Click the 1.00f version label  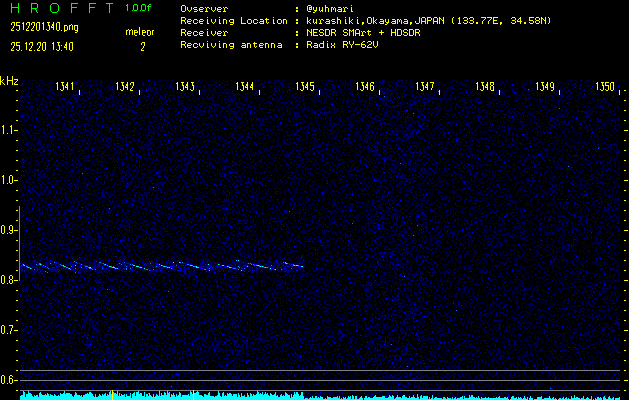tap(140, 8)
